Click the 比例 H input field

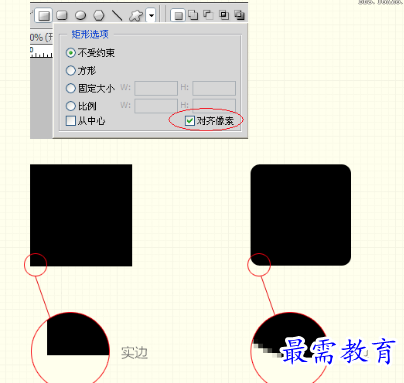click(x=214, y=105)
